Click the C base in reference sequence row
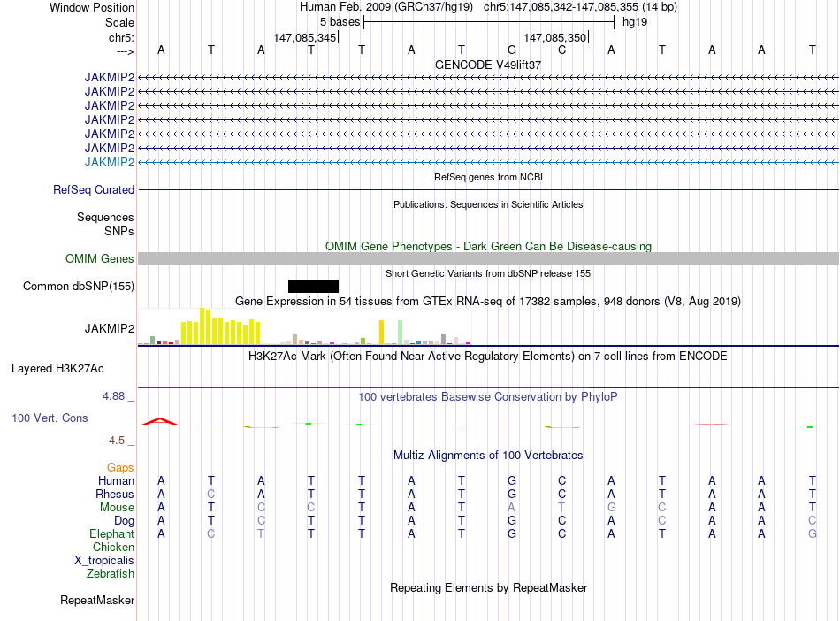This screenshot has height=621, width=840. (x=561, y=50)
